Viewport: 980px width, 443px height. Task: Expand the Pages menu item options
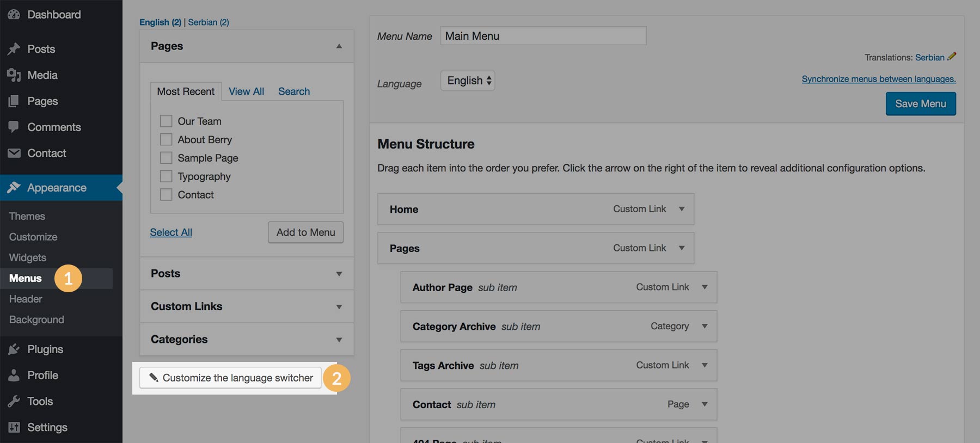682,248
